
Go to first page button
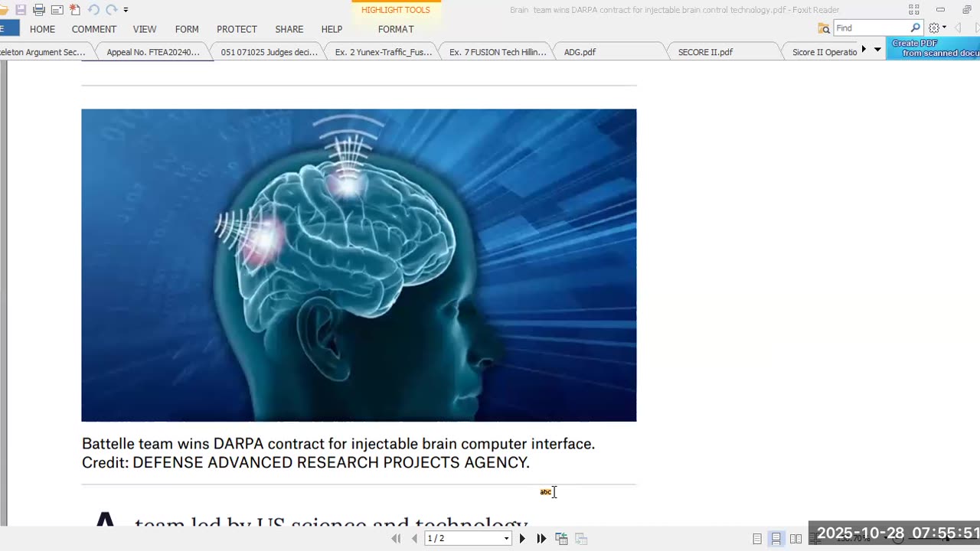point(396,539)
